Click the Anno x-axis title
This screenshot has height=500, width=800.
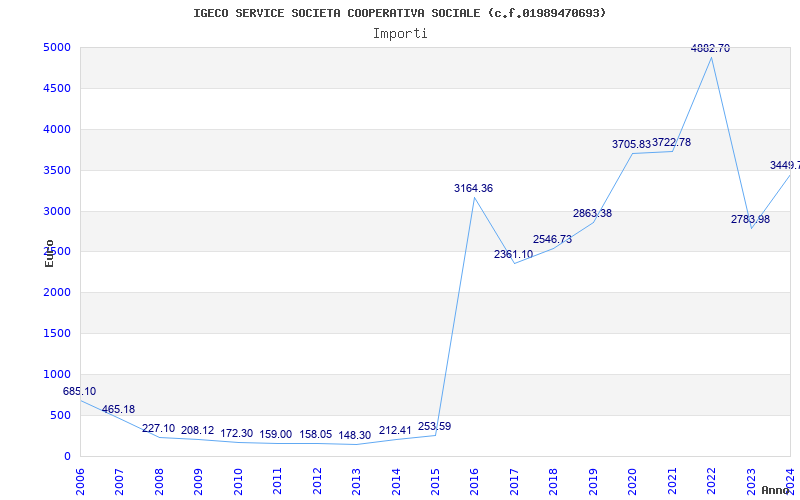click(775, 490)
